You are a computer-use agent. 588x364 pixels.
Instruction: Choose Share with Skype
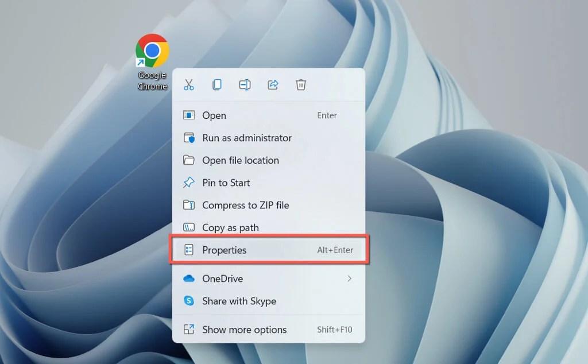point(269,301)
